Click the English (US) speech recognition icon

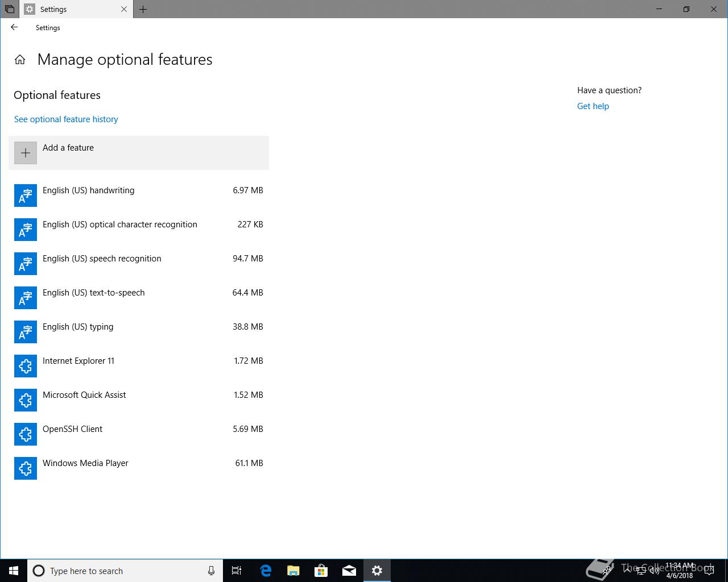coord(26,264)
